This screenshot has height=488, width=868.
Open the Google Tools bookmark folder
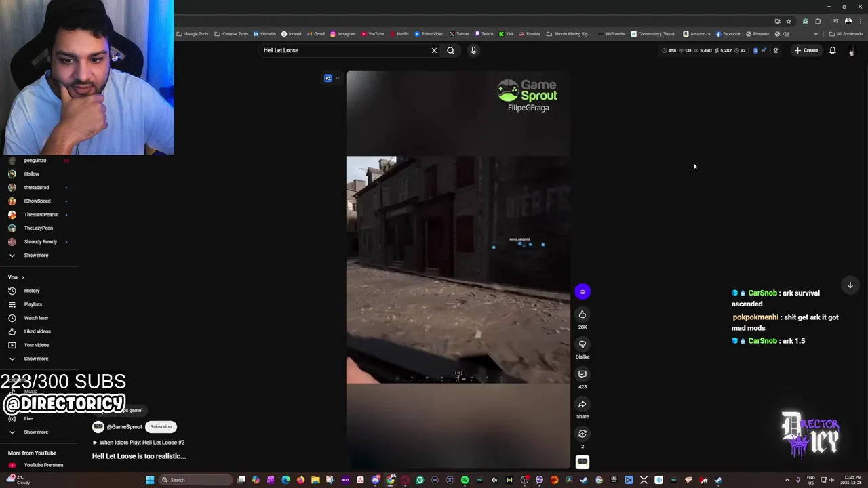193,34
